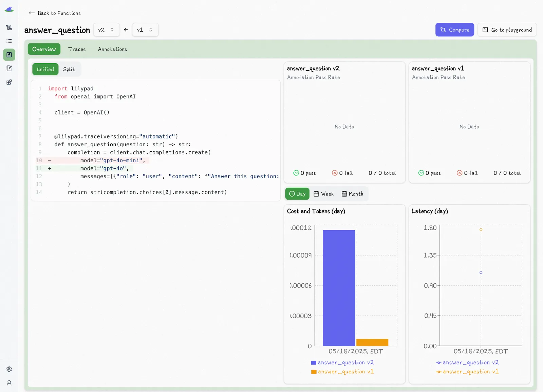The width and height of the screenshot is (543, 392).
Task: Expand the v2 version dropdown
Action: point(106,30)
